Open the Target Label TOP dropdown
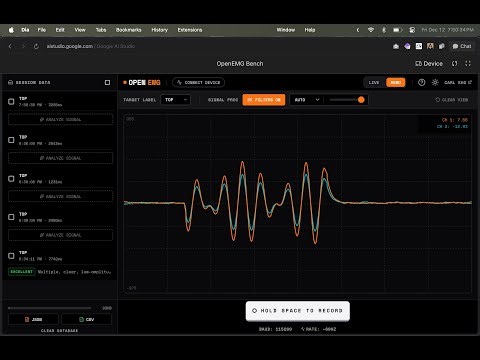 pos(175,100)
